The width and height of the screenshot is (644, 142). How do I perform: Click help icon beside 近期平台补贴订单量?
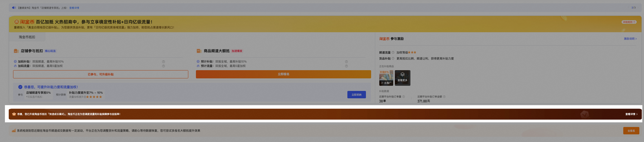[404, 97]
